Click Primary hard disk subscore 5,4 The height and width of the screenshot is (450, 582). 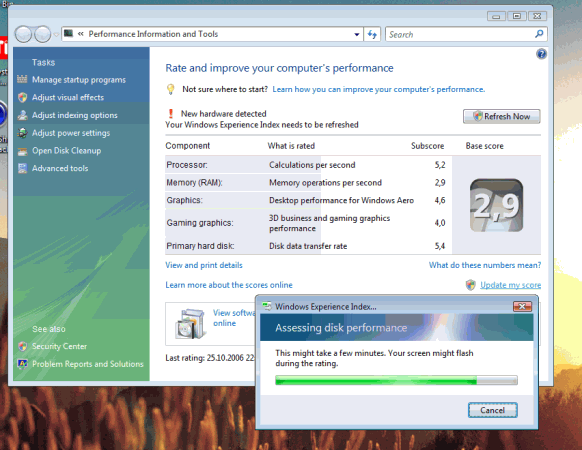pos(440,246)
